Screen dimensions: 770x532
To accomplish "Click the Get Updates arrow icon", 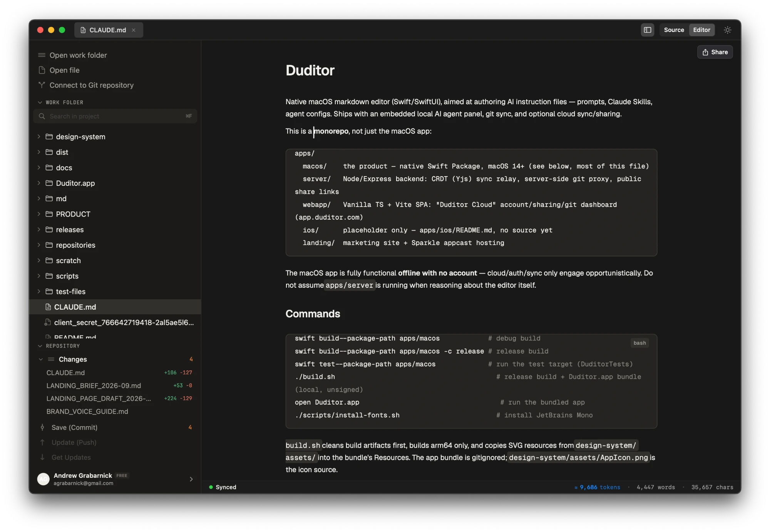I will pyautogui.click(x=42, y=457).
